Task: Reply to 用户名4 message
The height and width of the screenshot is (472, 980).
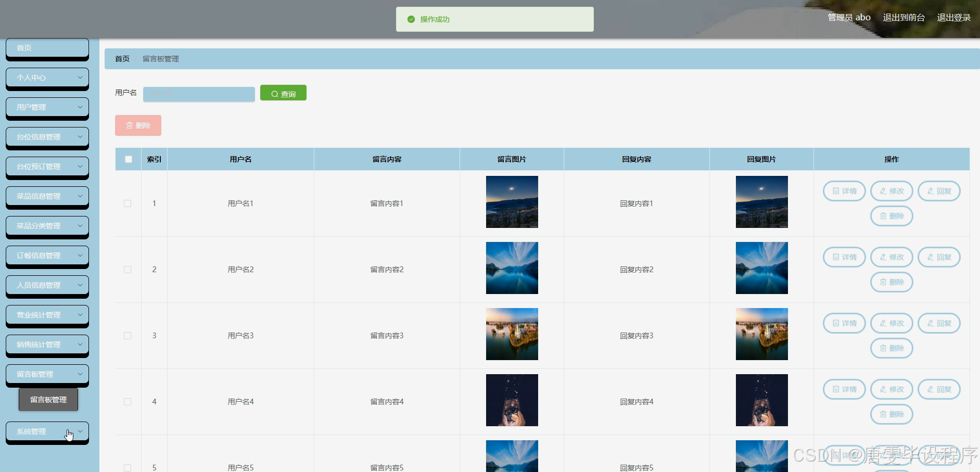Action: pos(939,389)
